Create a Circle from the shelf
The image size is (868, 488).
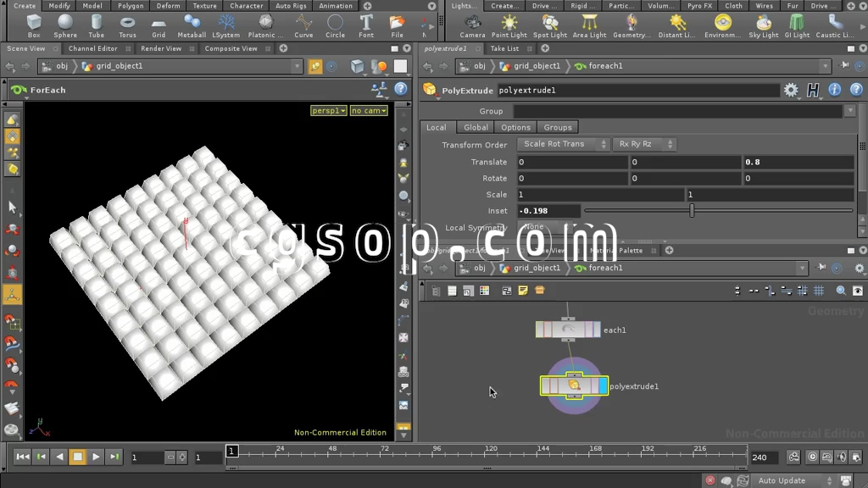click(335, 26)
